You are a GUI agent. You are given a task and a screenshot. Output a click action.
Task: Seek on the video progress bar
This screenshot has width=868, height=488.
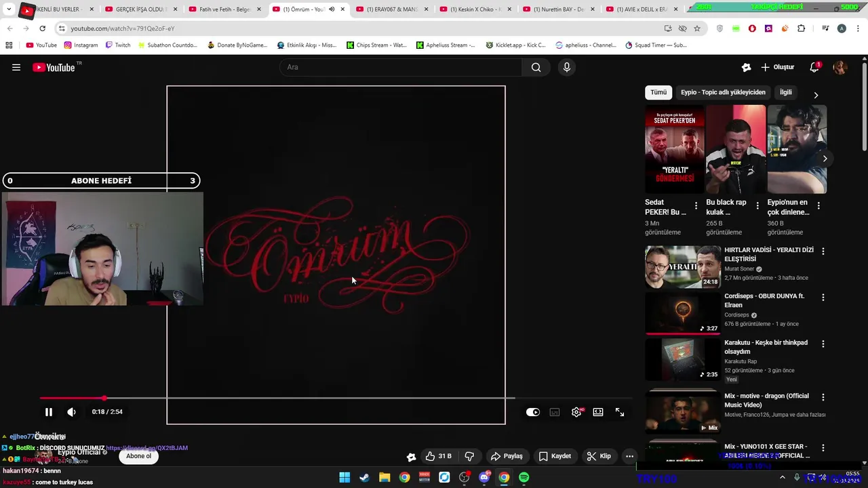tap(336, 398)
